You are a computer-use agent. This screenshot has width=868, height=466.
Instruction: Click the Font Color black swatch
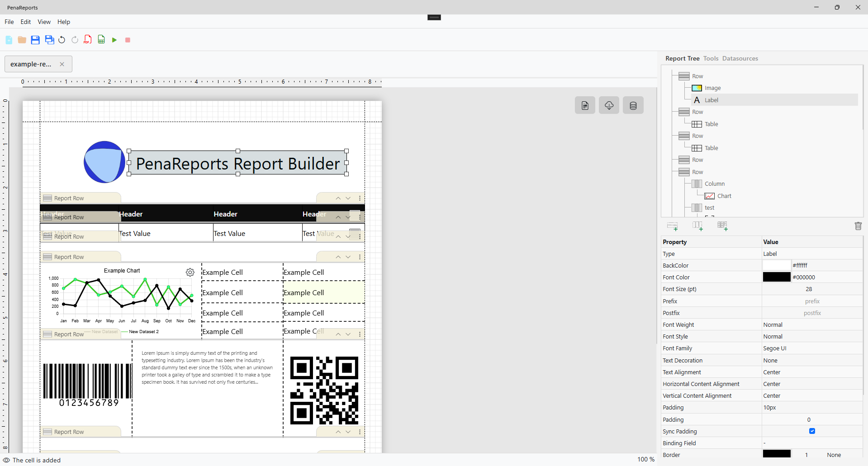[776, 278]
